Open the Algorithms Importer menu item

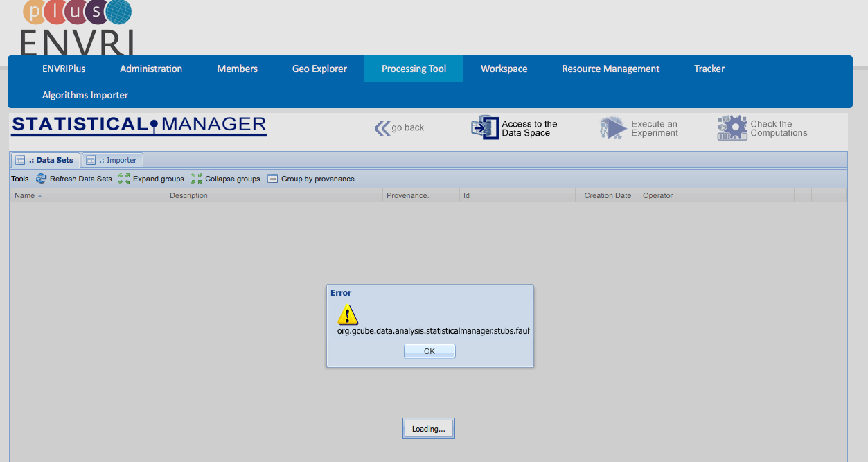tap(85, 95)
